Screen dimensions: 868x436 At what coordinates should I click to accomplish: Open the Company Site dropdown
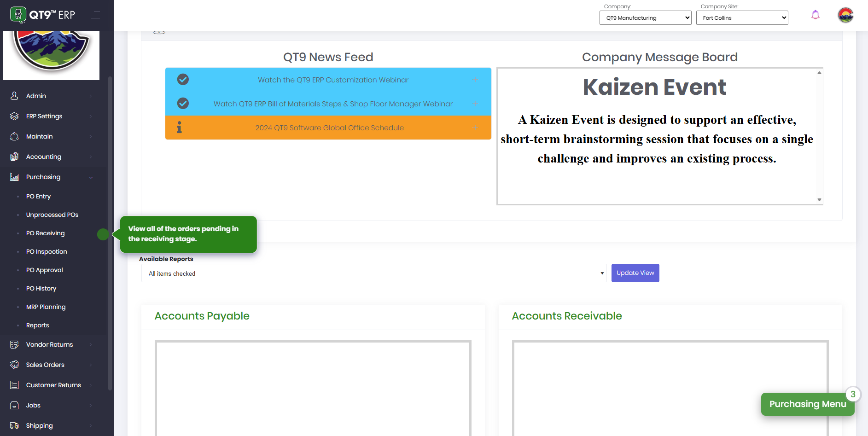tap(741, 18)
